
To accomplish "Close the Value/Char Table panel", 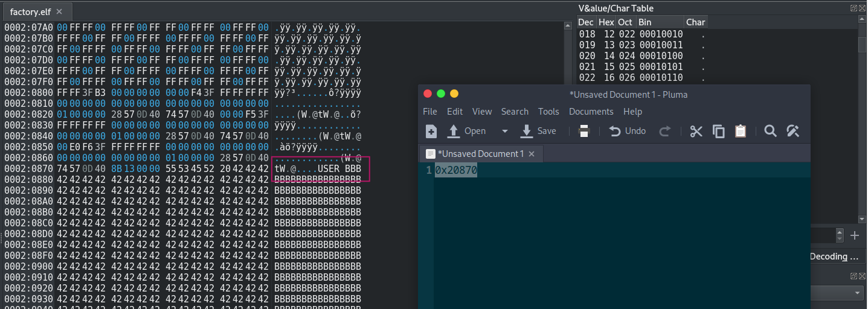I will [863, 8].
